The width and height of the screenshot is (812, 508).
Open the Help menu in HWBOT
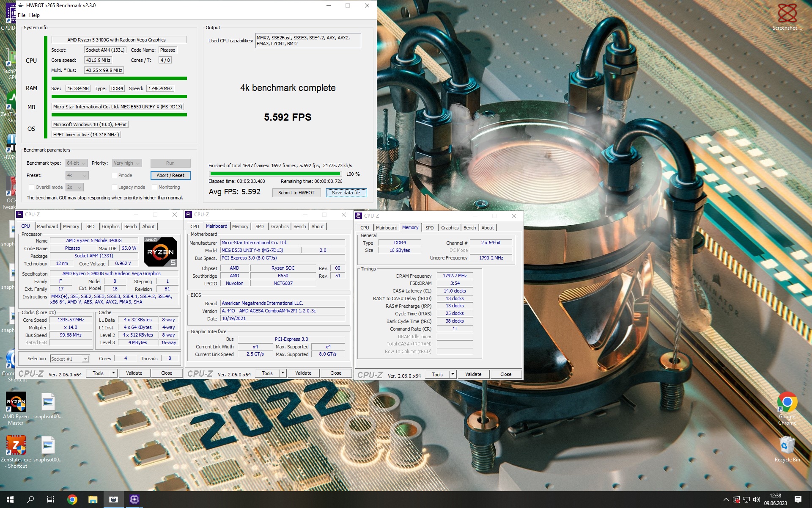tap(34, 15)
